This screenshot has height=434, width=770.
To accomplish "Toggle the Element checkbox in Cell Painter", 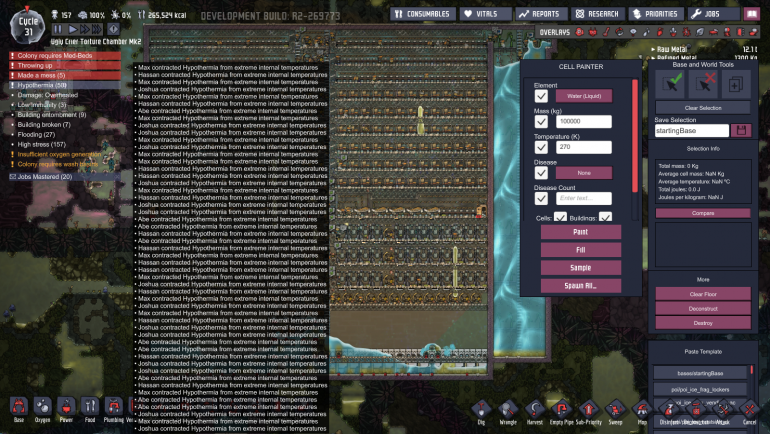I will (x=541, y=96).
